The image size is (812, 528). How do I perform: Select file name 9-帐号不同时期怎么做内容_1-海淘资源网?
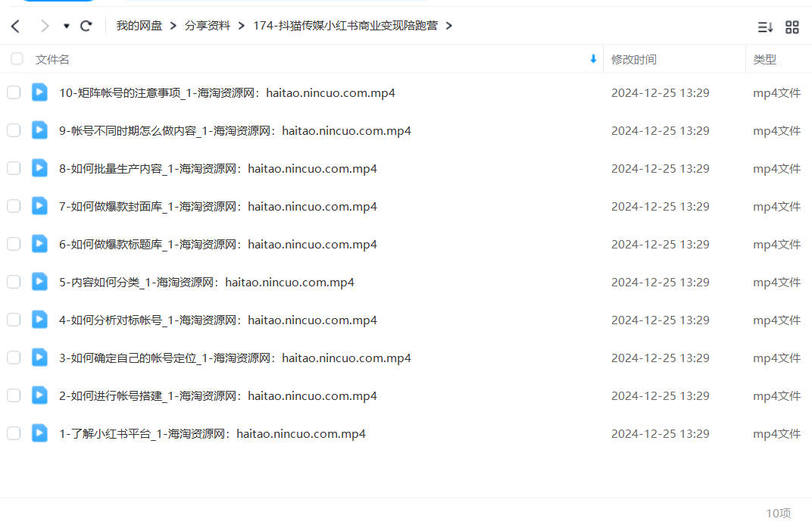(235, 130)
